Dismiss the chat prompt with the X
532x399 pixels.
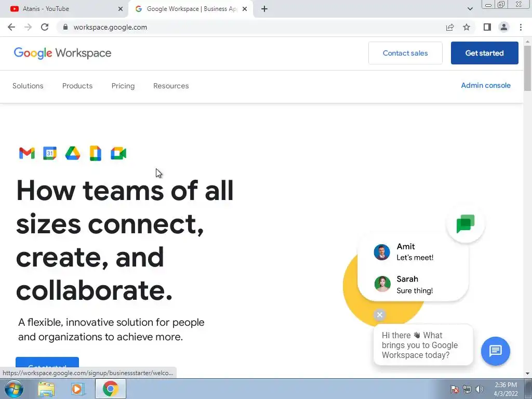pos(380,315)
